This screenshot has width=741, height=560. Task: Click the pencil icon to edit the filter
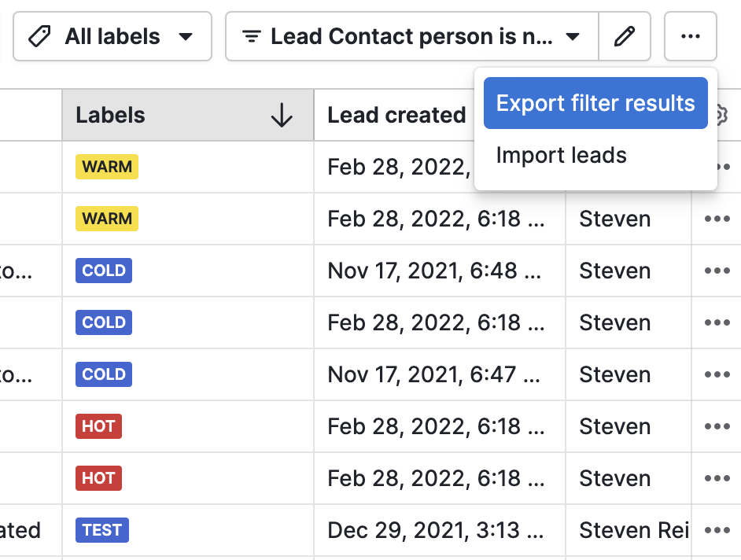tap(625, 36)
